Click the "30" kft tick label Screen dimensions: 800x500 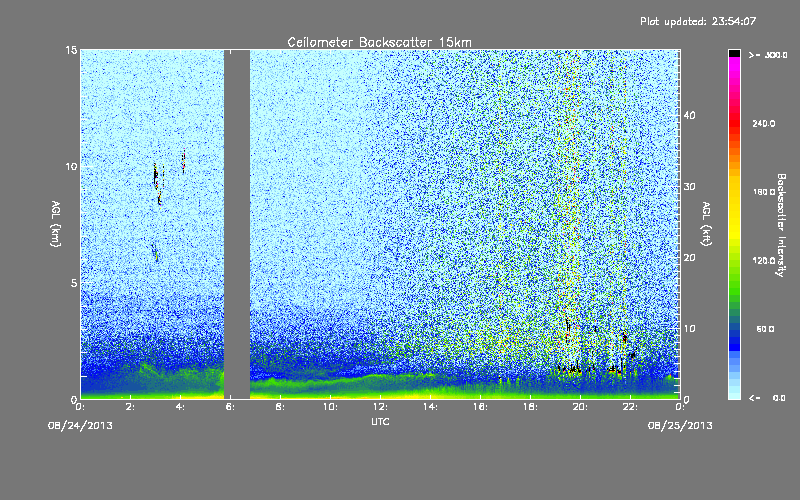coord(689,187)
